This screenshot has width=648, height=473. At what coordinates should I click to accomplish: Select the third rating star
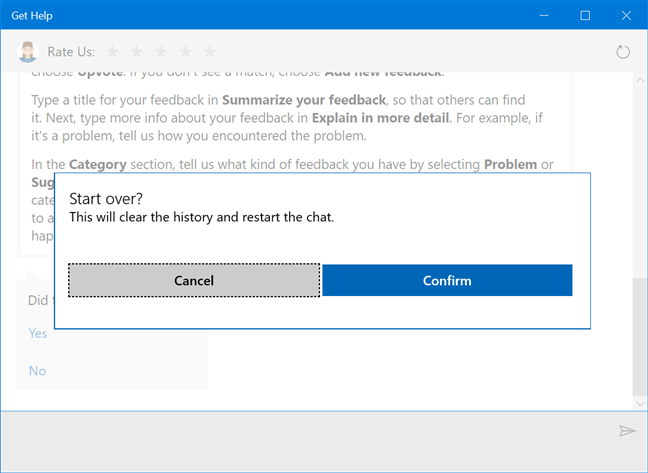click(161, 51)
